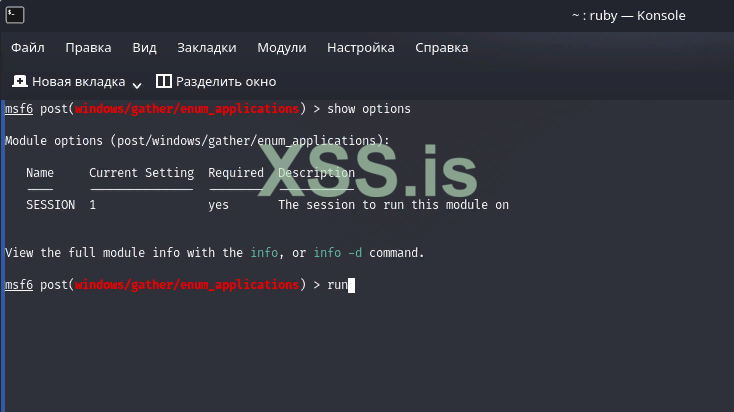
Task: Click the 'Current Setting' column header
Action: tap(141, 173)
